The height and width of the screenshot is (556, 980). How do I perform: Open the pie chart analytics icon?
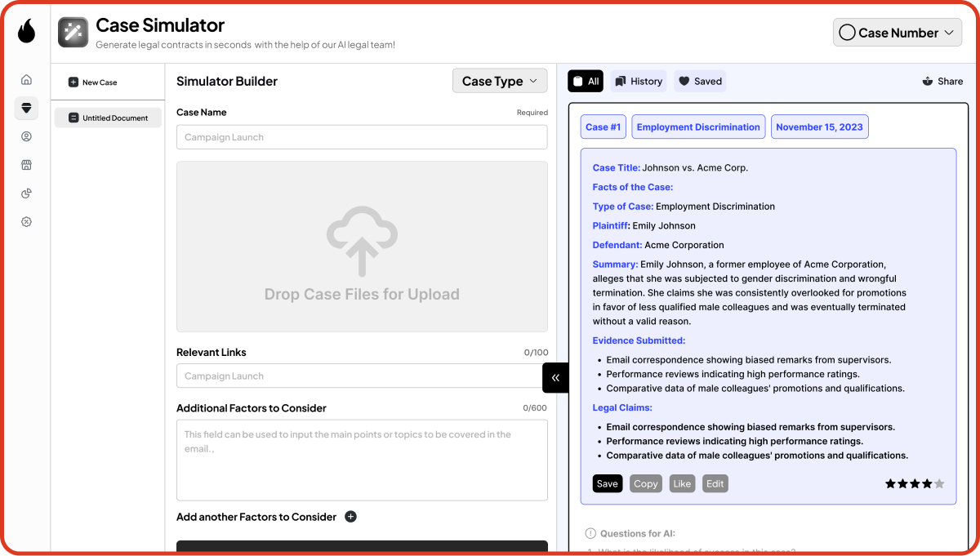coord(26,193)
